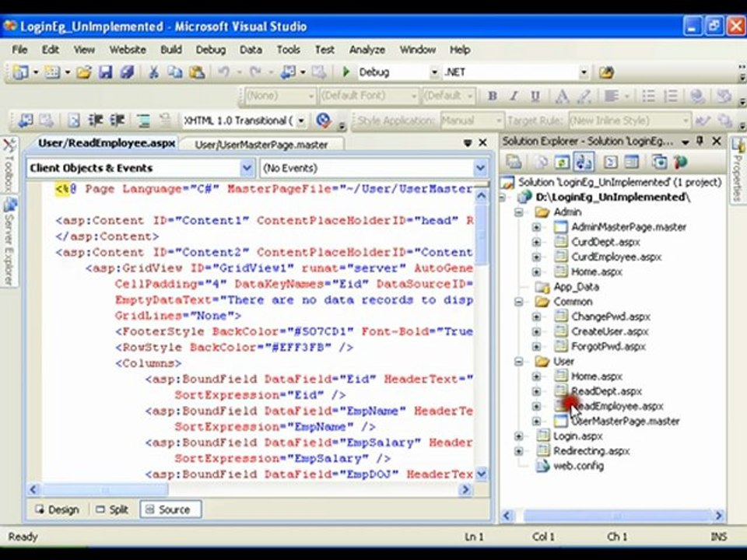This screenshot has width=747, height=560.
Task: Click the Find in Files icon right of .NET box
Action: pyautogui.click(x=606, y=72)
